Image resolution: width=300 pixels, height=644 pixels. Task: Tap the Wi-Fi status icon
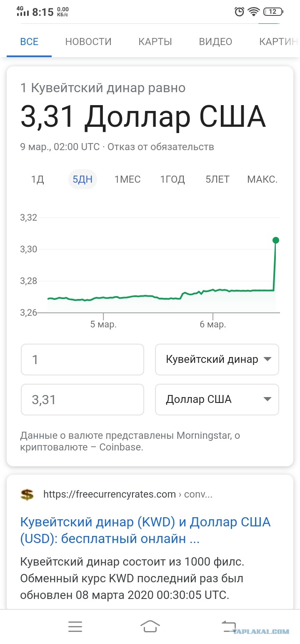[253, 12]
